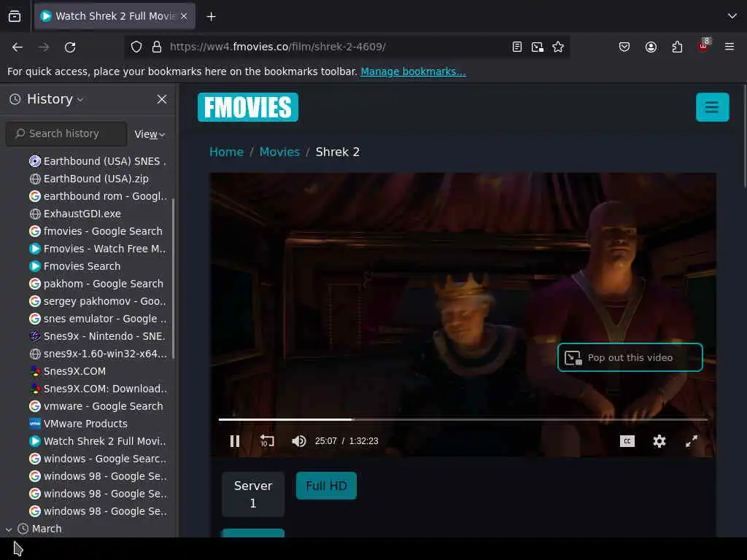Open a new browser tab

click(211, 17)
